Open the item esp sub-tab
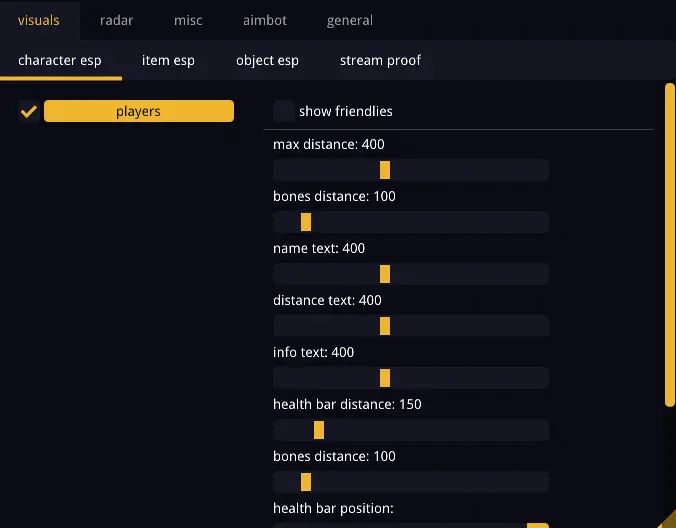This screenshot has height=528, width=676. pyautogui.click(x=168, y=60)
